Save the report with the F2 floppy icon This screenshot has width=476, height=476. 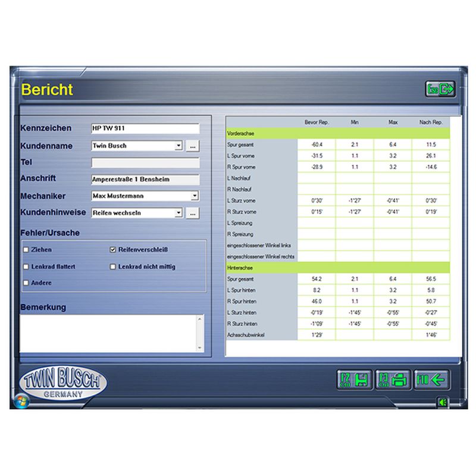coord(355,379)
